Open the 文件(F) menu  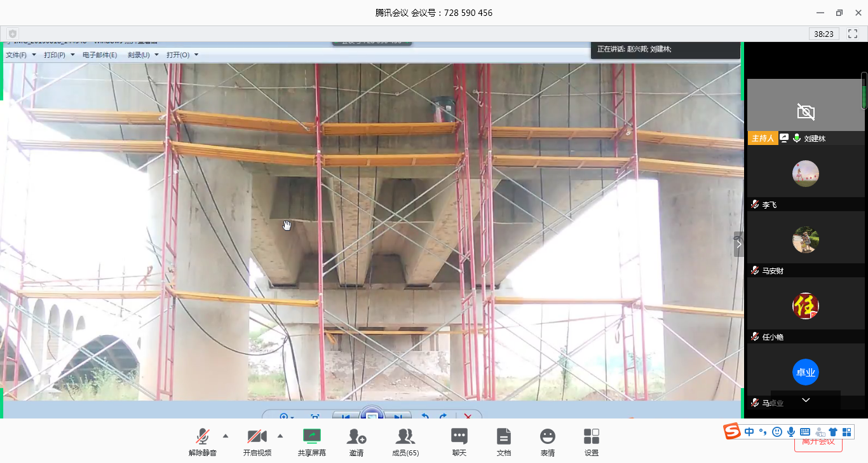[20, 55]
